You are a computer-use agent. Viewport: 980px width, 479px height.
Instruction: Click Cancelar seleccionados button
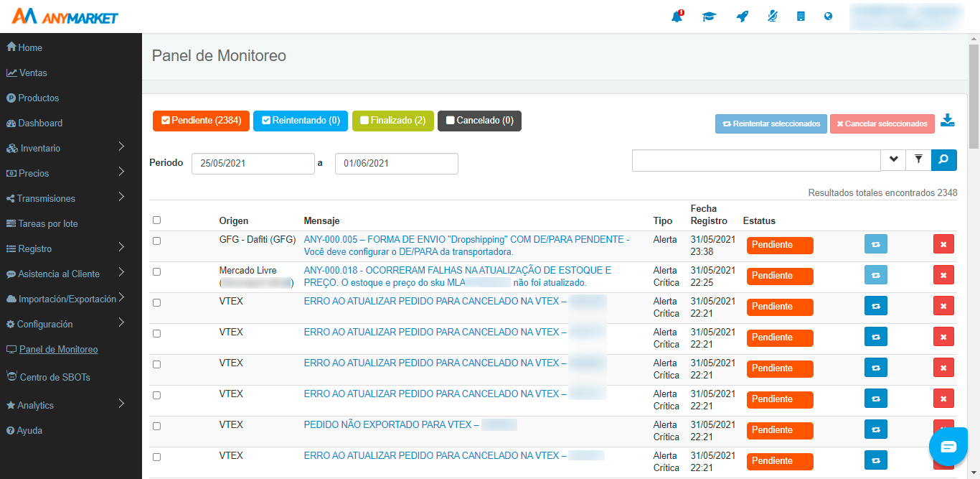882,124
